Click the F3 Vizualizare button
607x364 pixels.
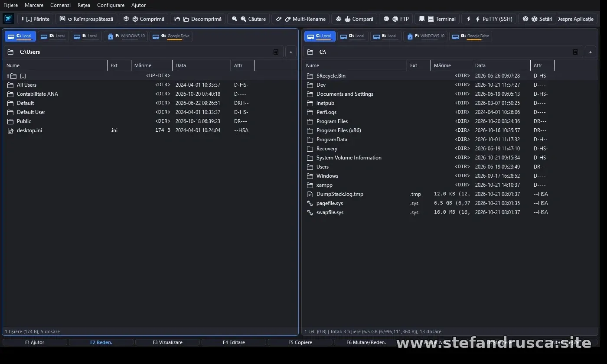167,342
